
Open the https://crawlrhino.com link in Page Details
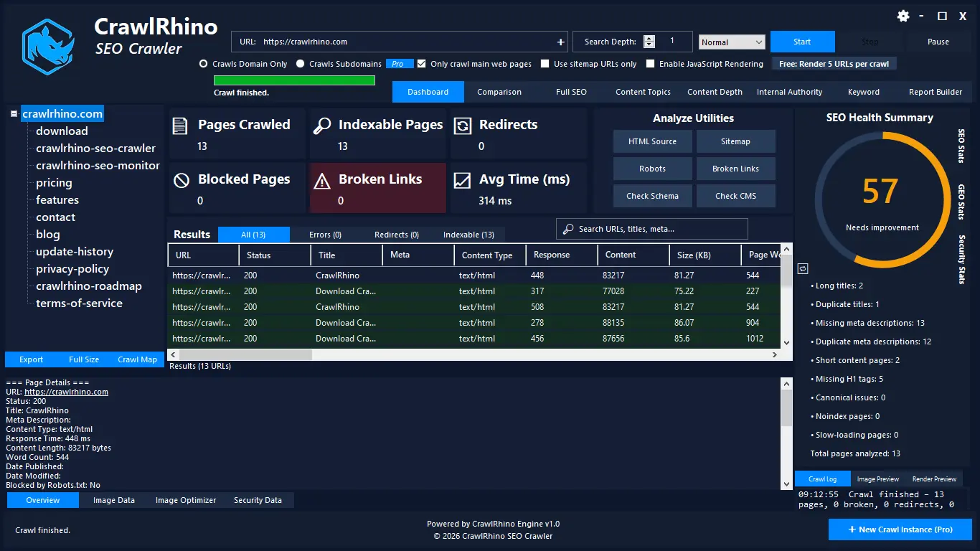coord(66,392)
